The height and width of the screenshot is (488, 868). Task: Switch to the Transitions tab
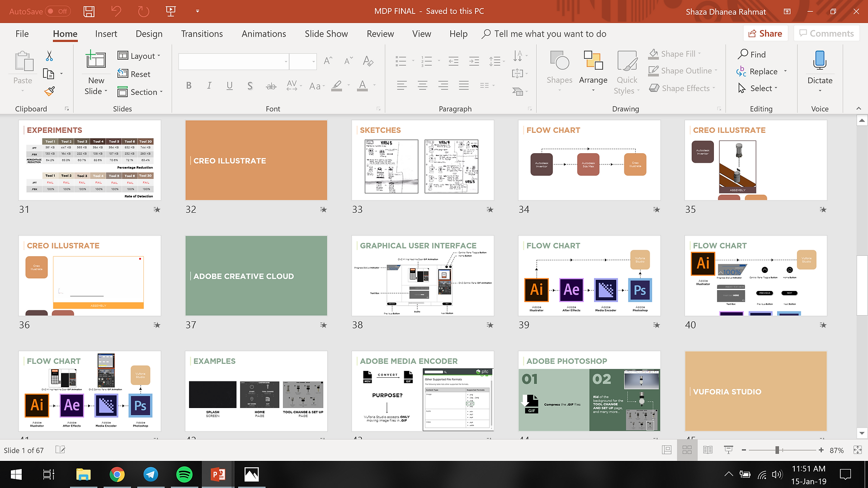(202, 34)
